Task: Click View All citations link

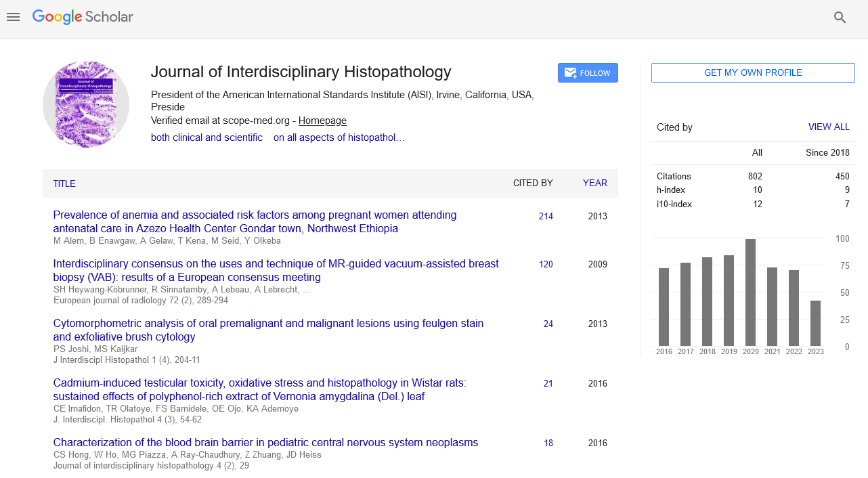Action: [828, 127]
